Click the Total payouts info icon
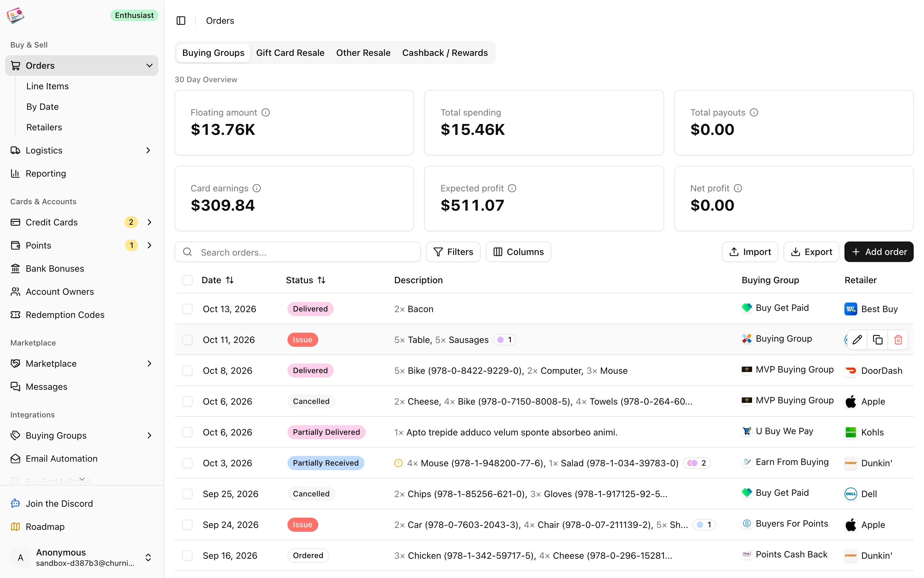 (x=754, y=112)
